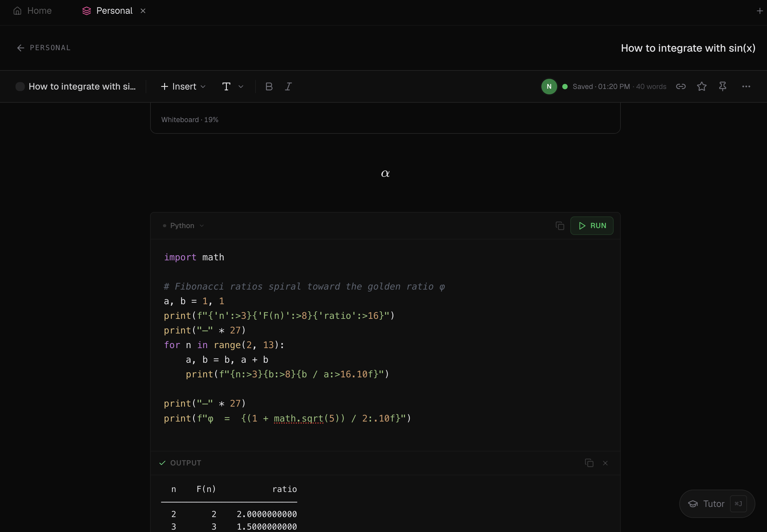Click output value 1.5000000000

tap(267, 527)
